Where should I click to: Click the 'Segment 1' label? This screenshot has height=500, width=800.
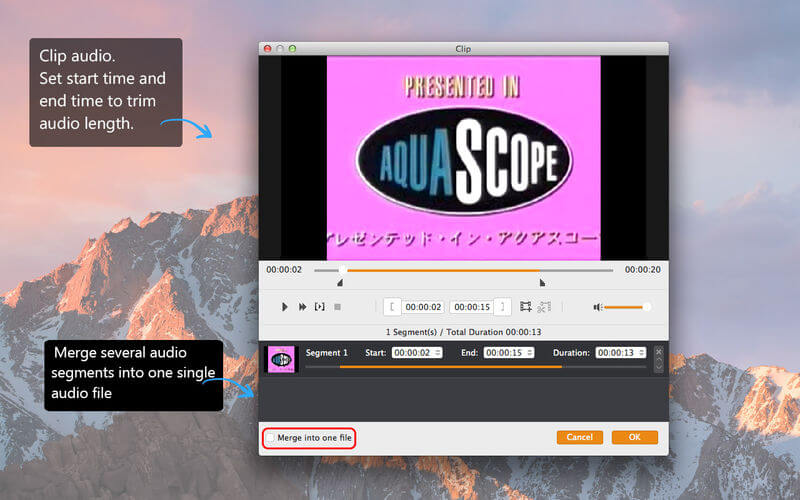pos(327,353)
